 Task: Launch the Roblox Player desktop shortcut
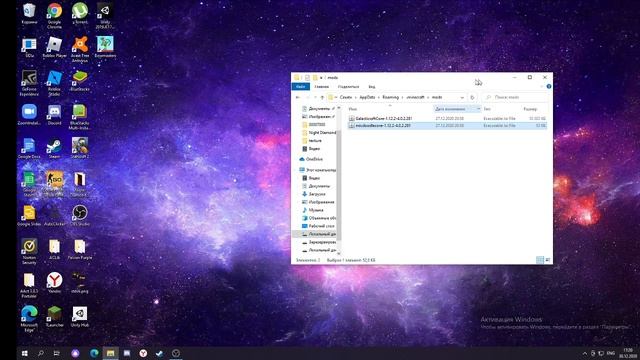(x=54, y=47)
